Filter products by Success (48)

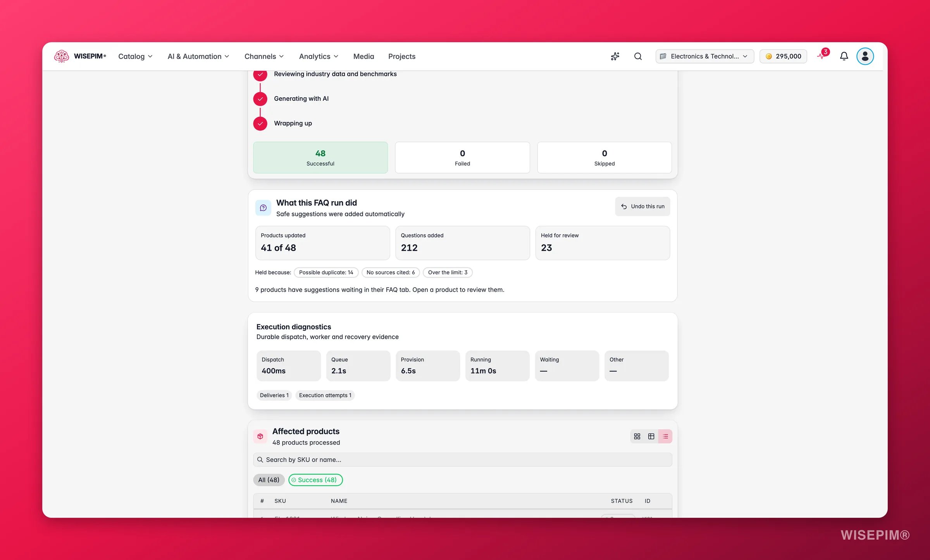pos(315,480)
